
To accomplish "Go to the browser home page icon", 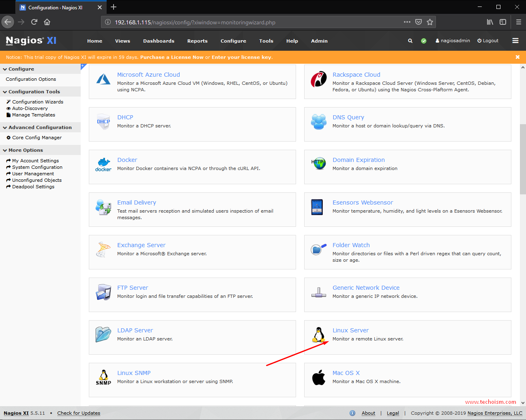I will tap(47, 22).
